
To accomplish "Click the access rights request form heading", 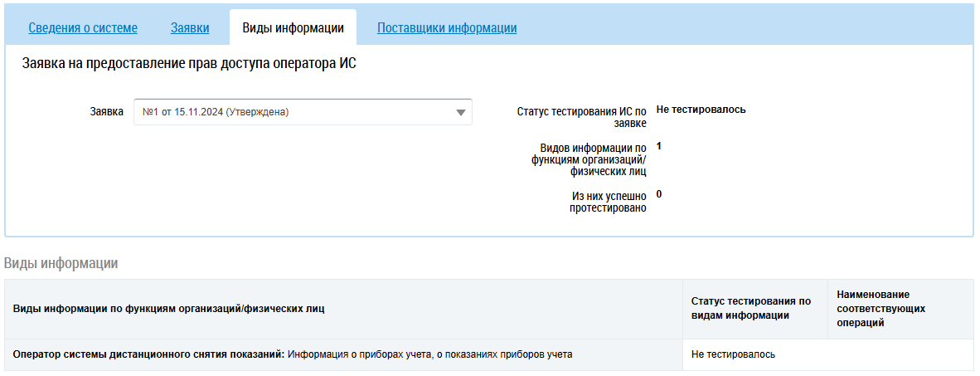I will pos(189,63).
